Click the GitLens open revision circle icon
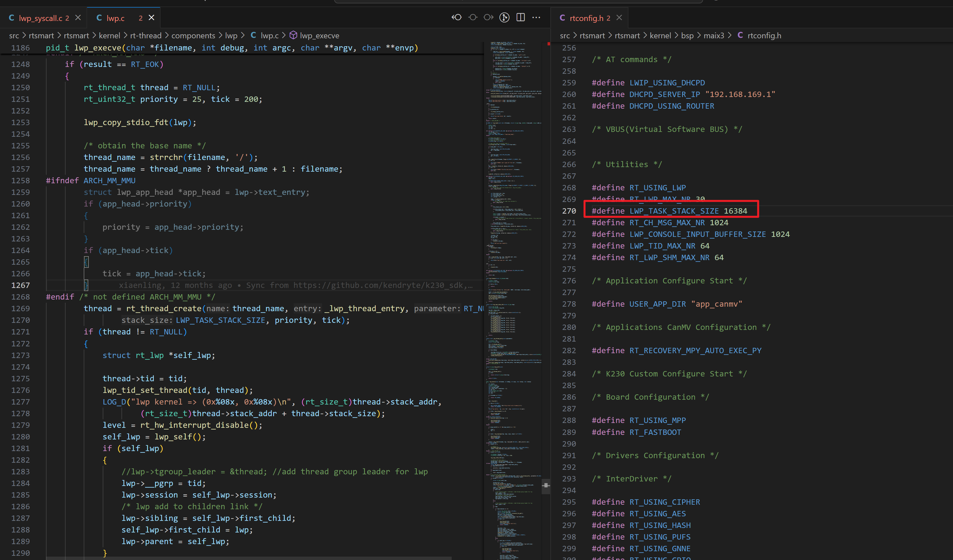 472,17
